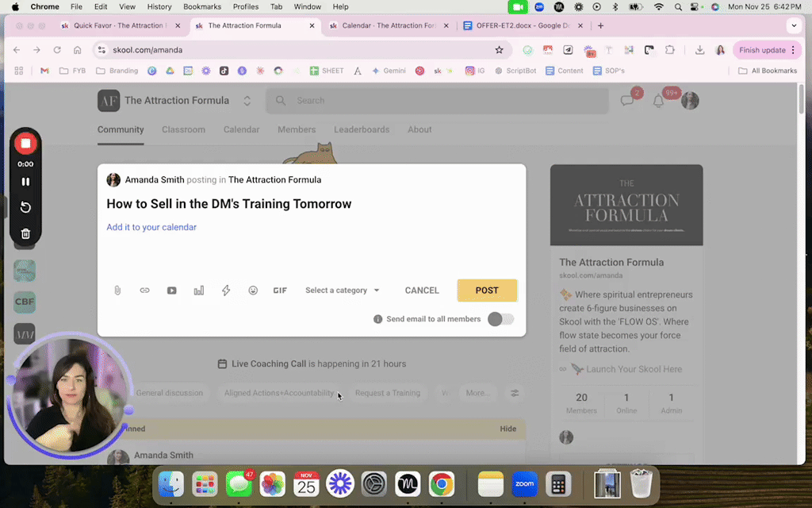Open Gmail bookmark in the bookmarks bar
This screenshot has width=812, height=508.
tap(44, 71)
